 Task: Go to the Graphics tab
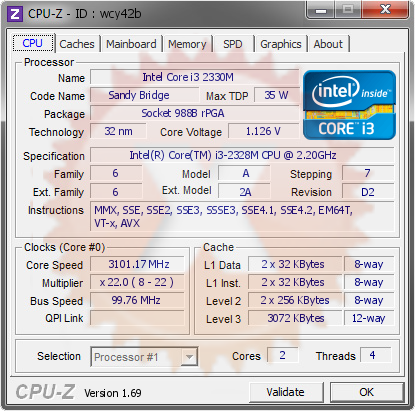(x=281, y=44)
